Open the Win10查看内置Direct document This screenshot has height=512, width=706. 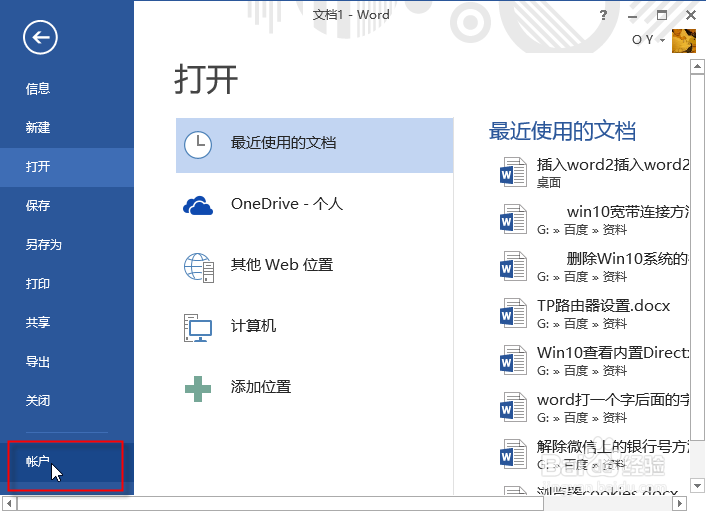[593, 361]
